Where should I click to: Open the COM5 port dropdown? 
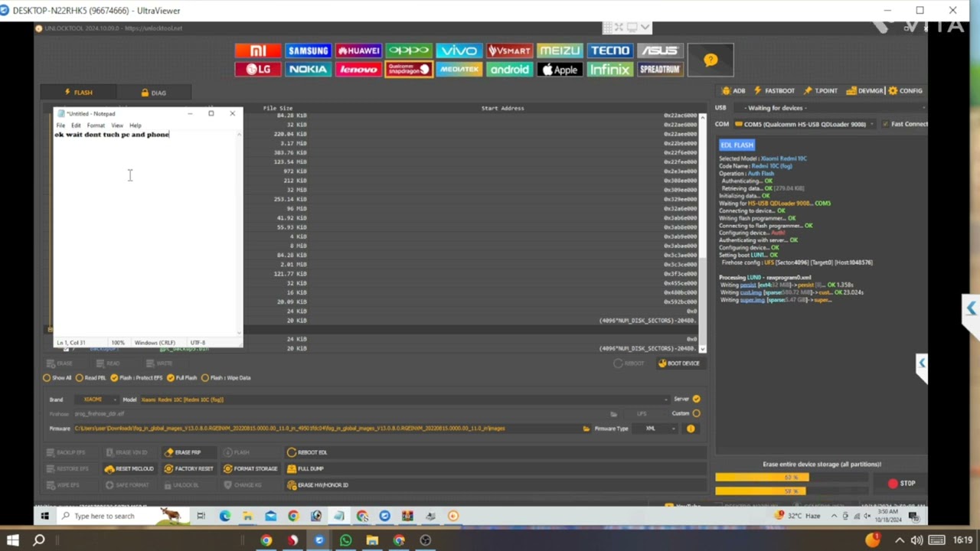[x=805, y=124]
